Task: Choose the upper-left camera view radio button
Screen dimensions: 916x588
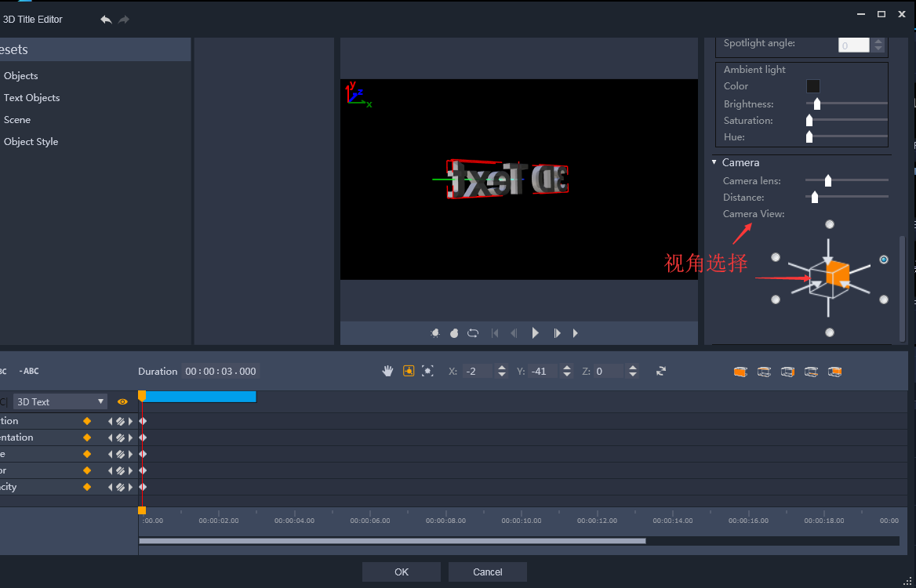Action: 776,257
